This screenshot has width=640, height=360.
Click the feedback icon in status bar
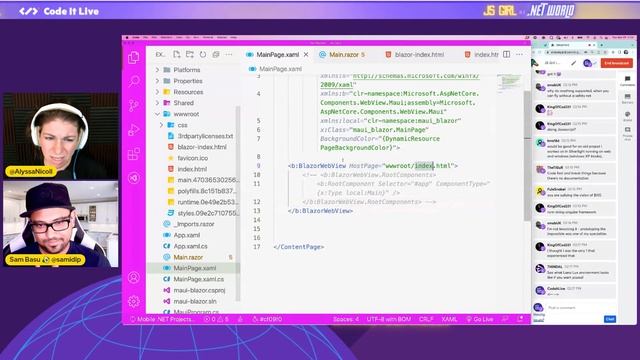(x=505, y=319)
